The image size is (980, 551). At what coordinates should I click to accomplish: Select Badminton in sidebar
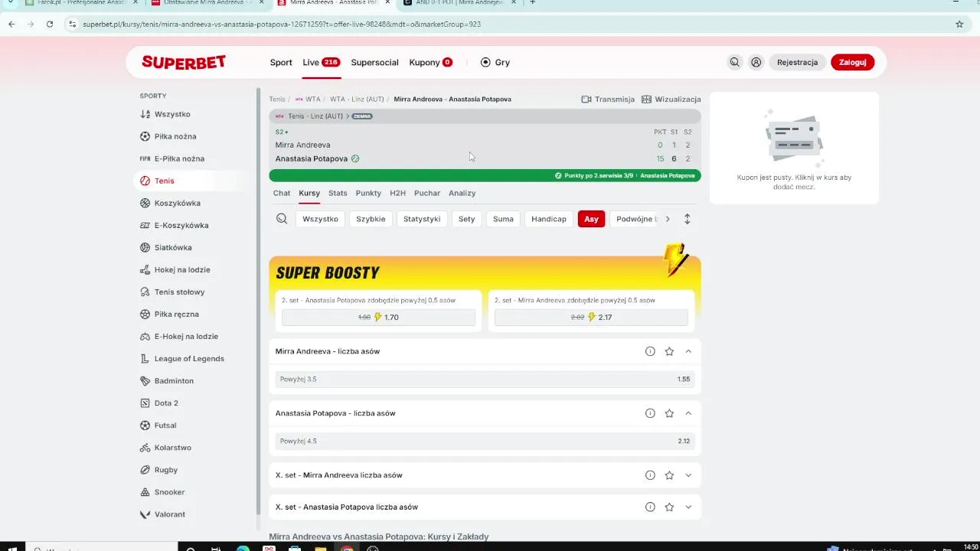[166, 380]
